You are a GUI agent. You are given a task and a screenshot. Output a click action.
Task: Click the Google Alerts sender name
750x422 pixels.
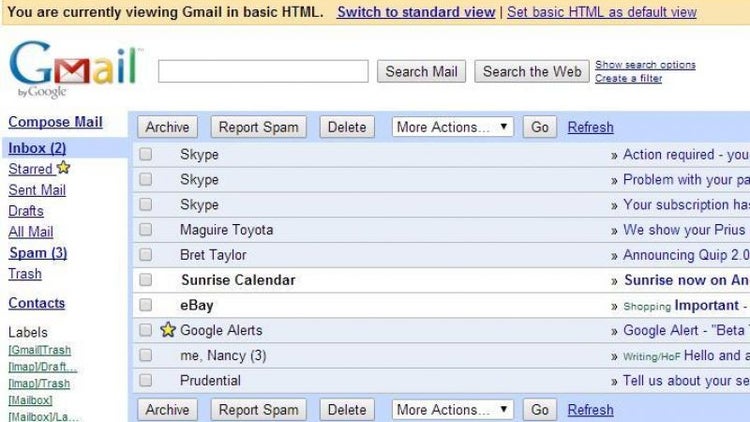tap(221, 331)
